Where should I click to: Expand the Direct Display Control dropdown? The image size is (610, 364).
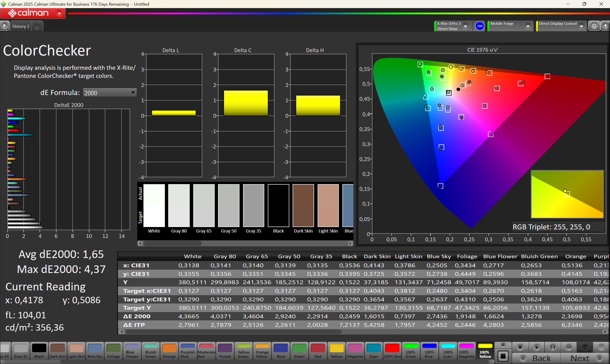pos(581,26)
